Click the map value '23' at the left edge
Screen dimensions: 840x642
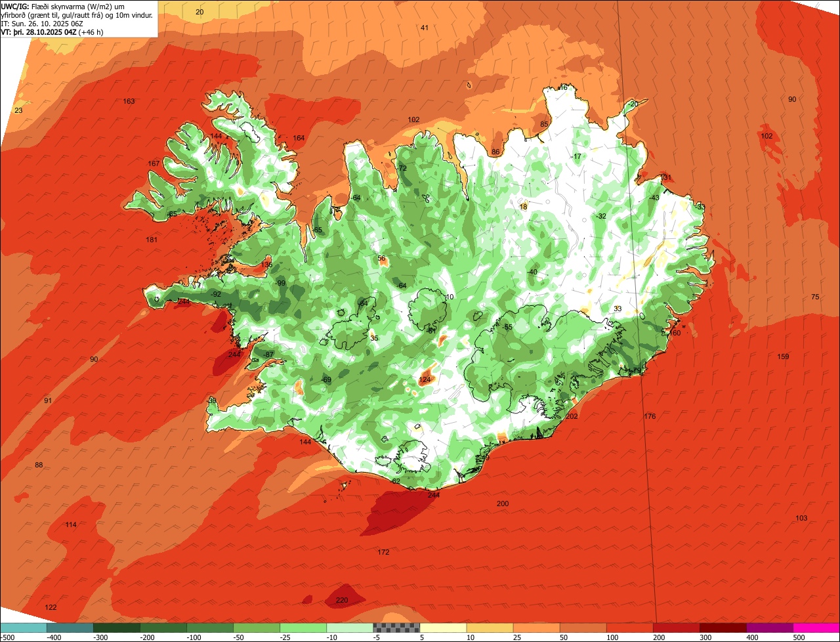click(18, 110)
